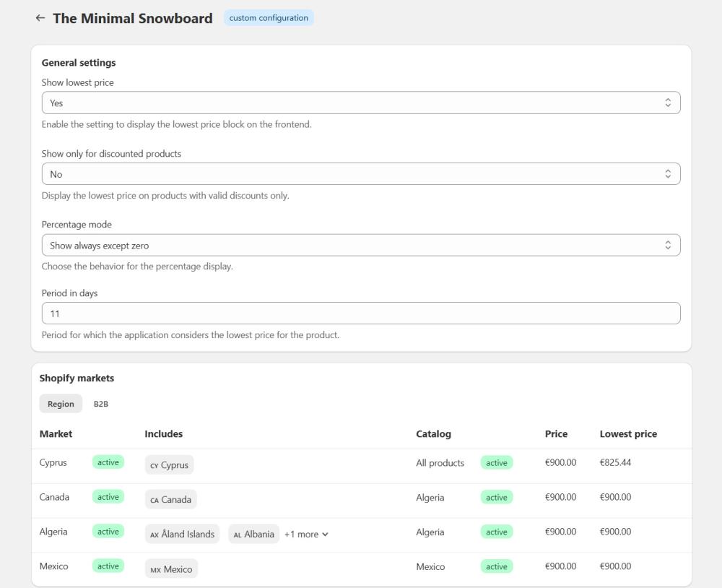722x588 pixels.
Task: Select the Algeria market name link
Action: click(x=53, y=532)
